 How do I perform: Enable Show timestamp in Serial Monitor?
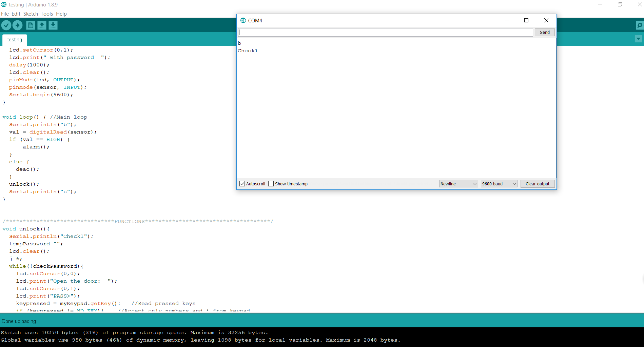tap(271, 183)
